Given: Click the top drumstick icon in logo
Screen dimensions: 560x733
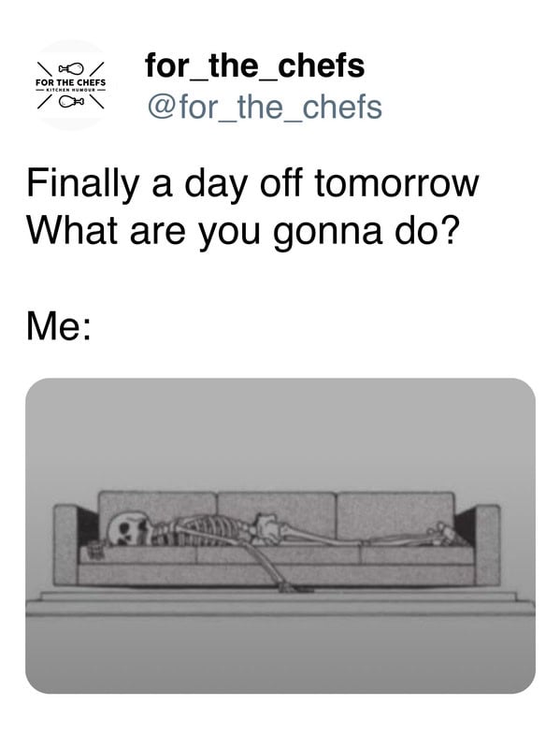Looking at the screenshot, I should tap(71, 69).
